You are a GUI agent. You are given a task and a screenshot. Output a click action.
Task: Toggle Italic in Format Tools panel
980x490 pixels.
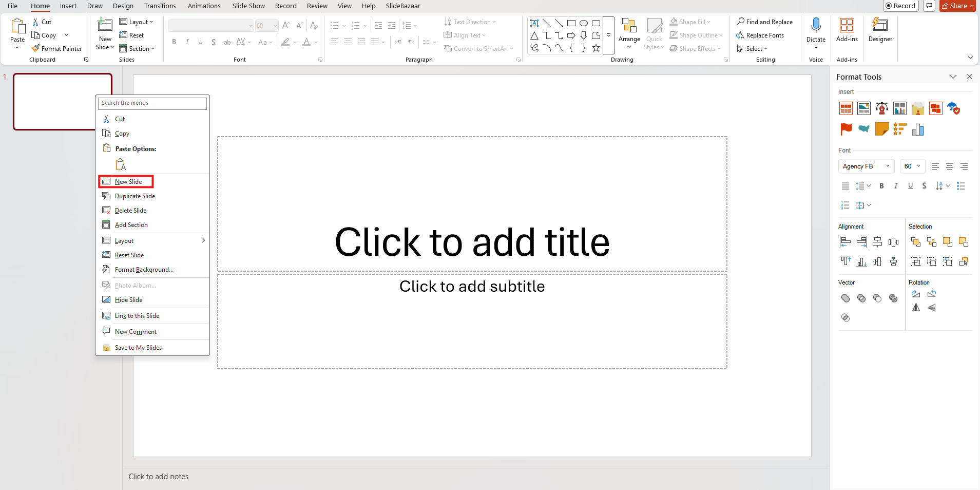point(896,186)
